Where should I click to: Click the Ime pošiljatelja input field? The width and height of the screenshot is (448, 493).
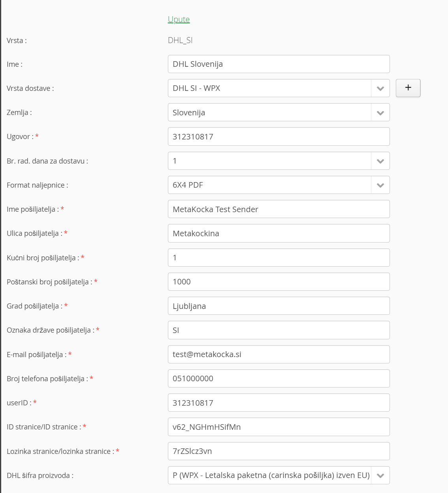click(x=279, y=209)
